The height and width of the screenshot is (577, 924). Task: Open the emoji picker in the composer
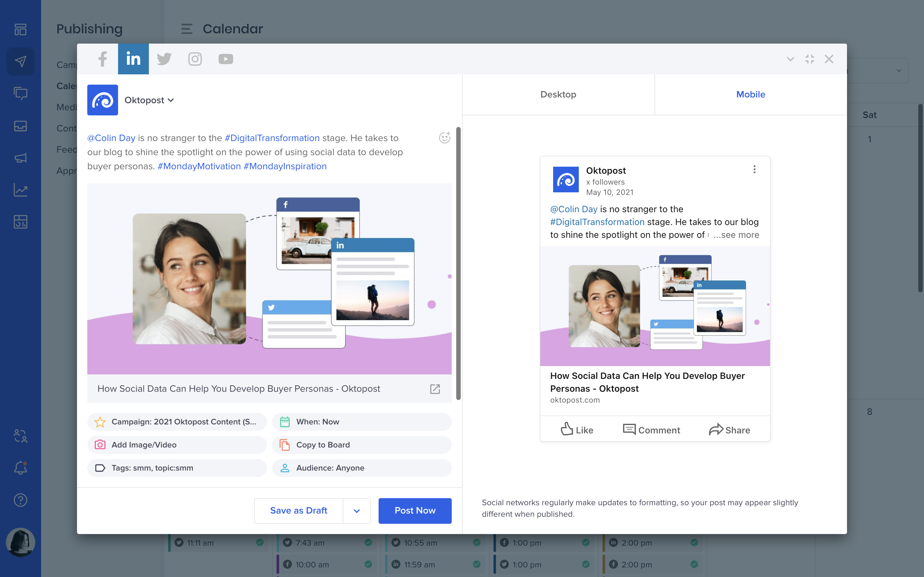click(445, 138)
